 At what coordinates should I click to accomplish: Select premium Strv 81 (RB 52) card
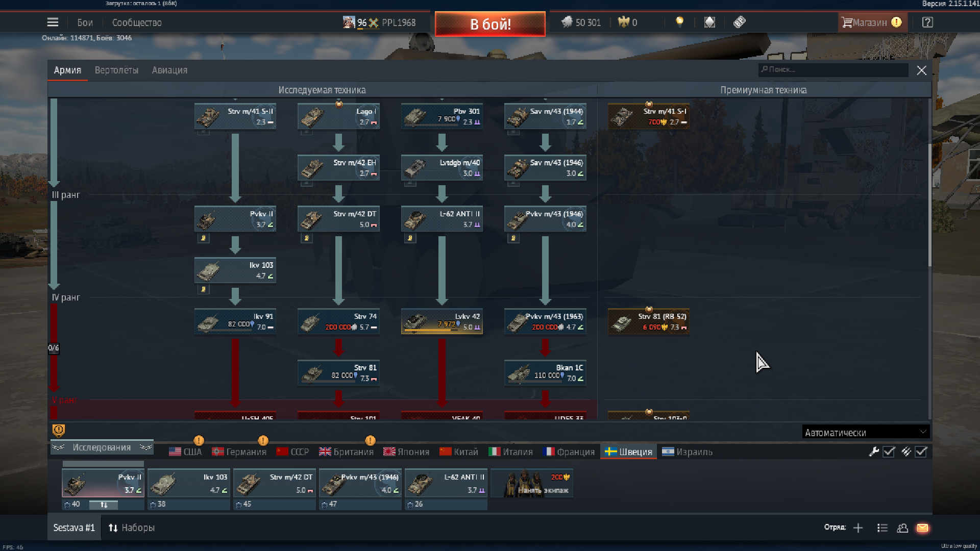pyautogui.click(x=649, y=321)
